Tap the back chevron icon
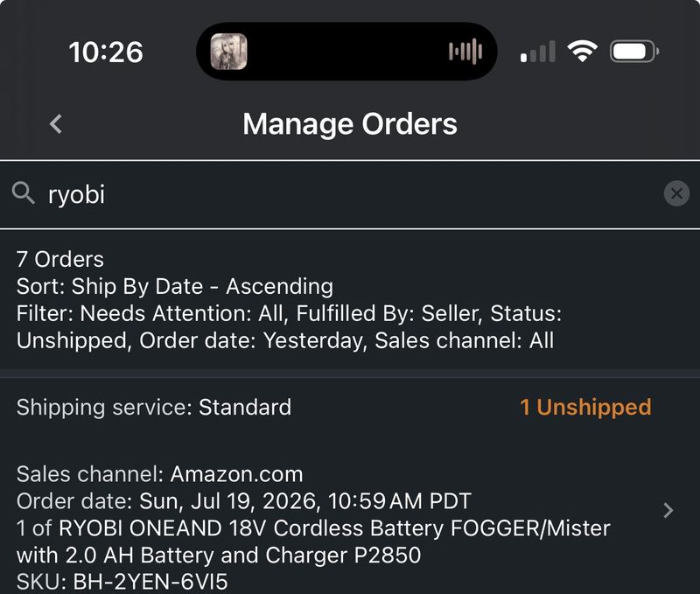This screenshot has height=594, width=700. click(x=56, y=123)
